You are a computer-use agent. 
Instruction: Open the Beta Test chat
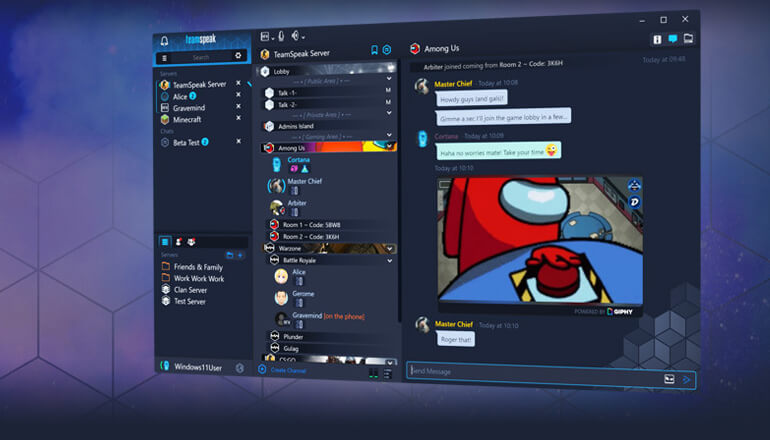pyautogui.click(x=186, y=142)
